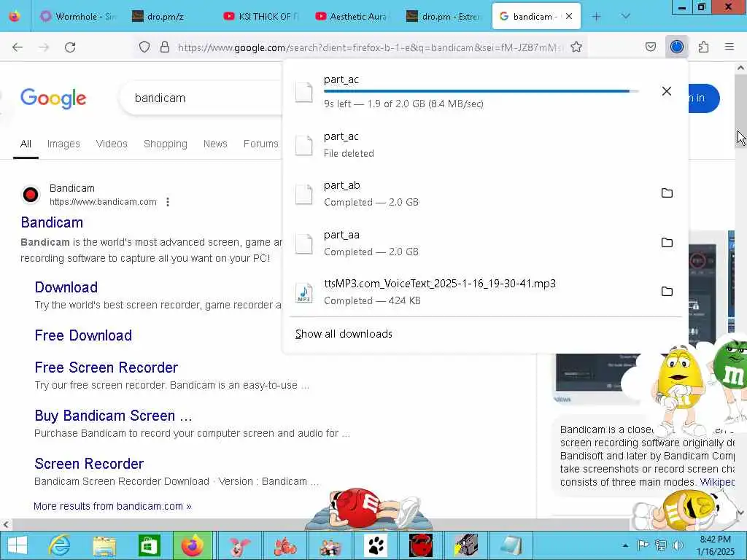Expand the list all tabs chevron
This screenshot has height=560, width=747.
click(625, 17)
